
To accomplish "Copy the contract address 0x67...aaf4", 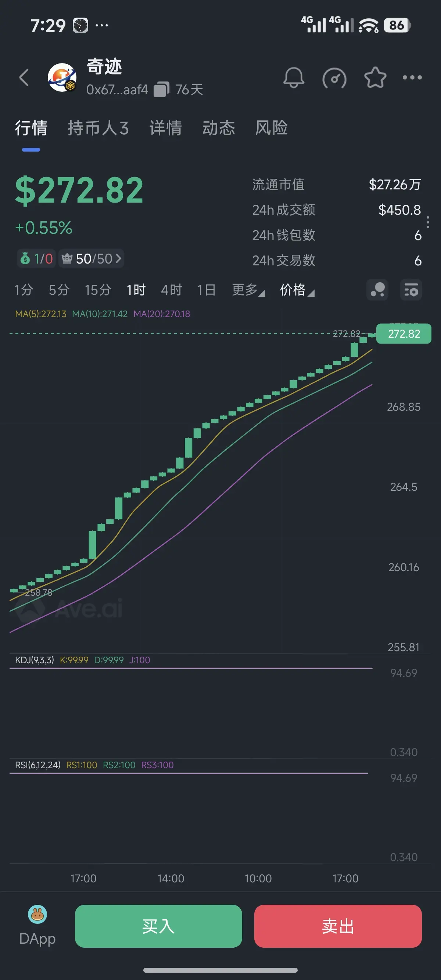I will pyautogui.click(x=161, y=90).
